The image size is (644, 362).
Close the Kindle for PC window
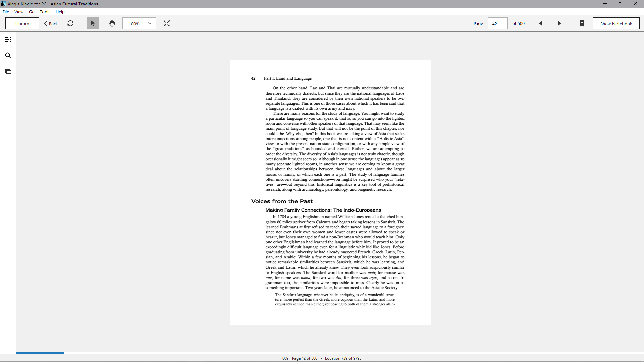pos(636,4)
